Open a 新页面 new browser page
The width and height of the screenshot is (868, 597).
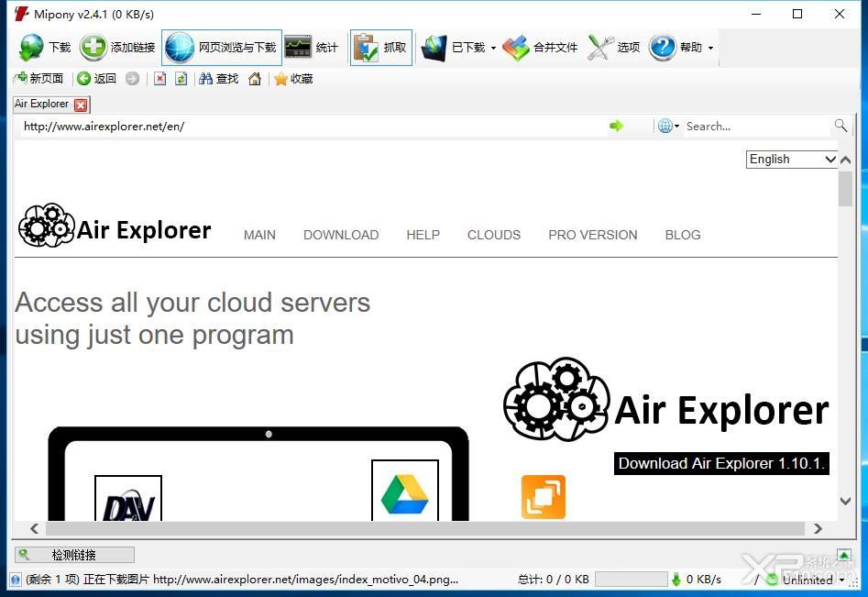[38, 79]
